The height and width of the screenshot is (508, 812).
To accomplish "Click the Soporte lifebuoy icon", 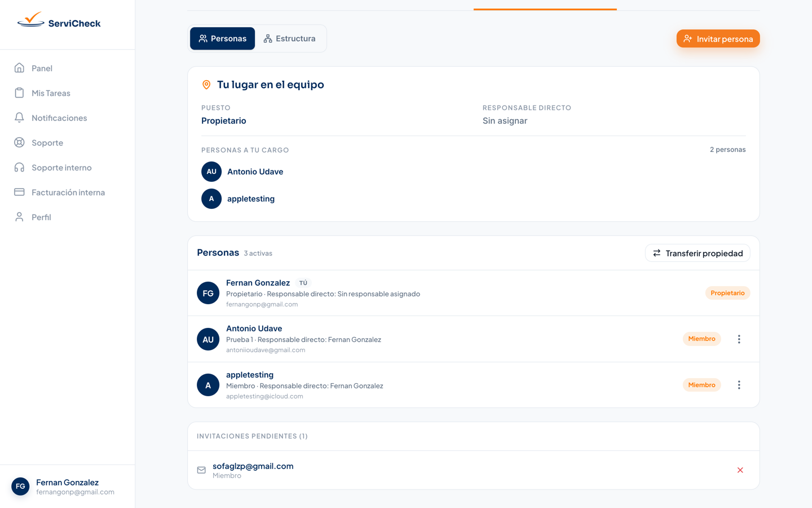I will coord(19,143).
